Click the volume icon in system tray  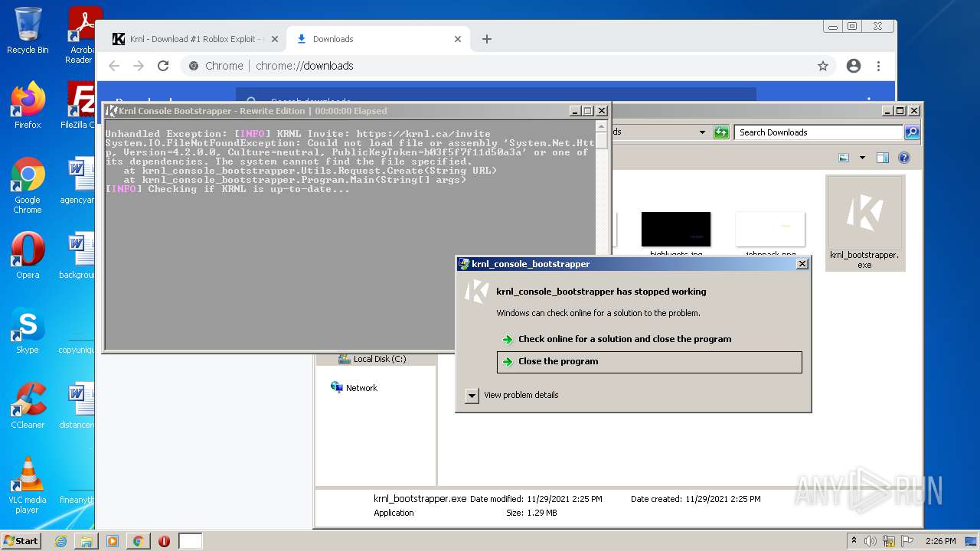click(871, 541)
